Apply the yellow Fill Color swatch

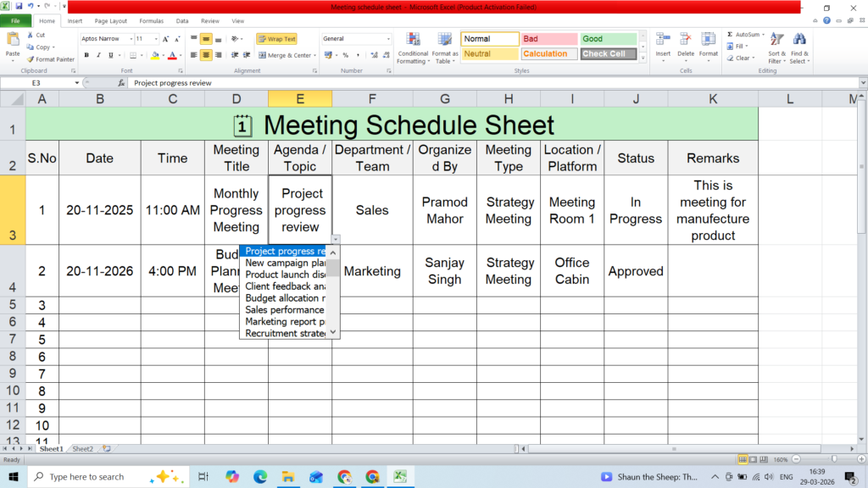coord(155,55)
